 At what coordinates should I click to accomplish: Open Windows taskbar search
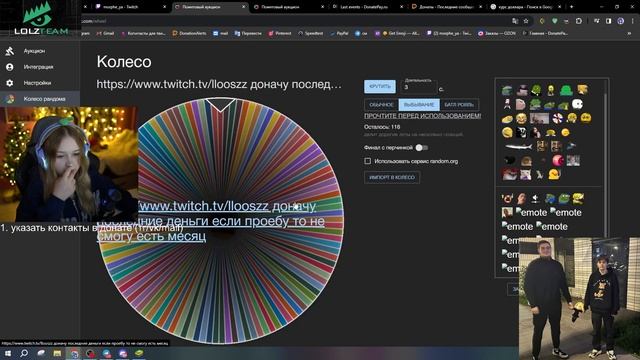(x=24, y=353)
